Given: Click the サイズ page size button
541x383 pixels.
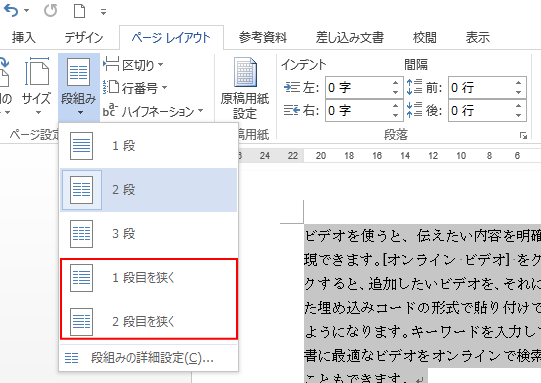Looking at the screenshot, I should coord(36,86).
